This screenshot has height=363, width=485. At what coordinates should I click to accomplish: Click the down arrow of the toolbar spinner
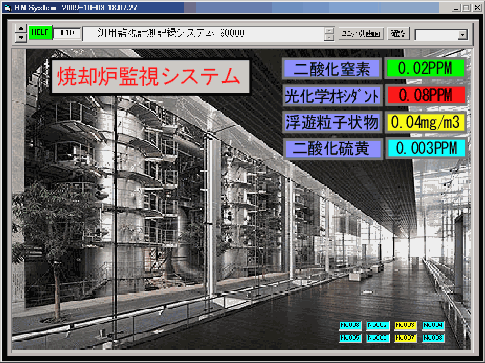click(21, 37)
